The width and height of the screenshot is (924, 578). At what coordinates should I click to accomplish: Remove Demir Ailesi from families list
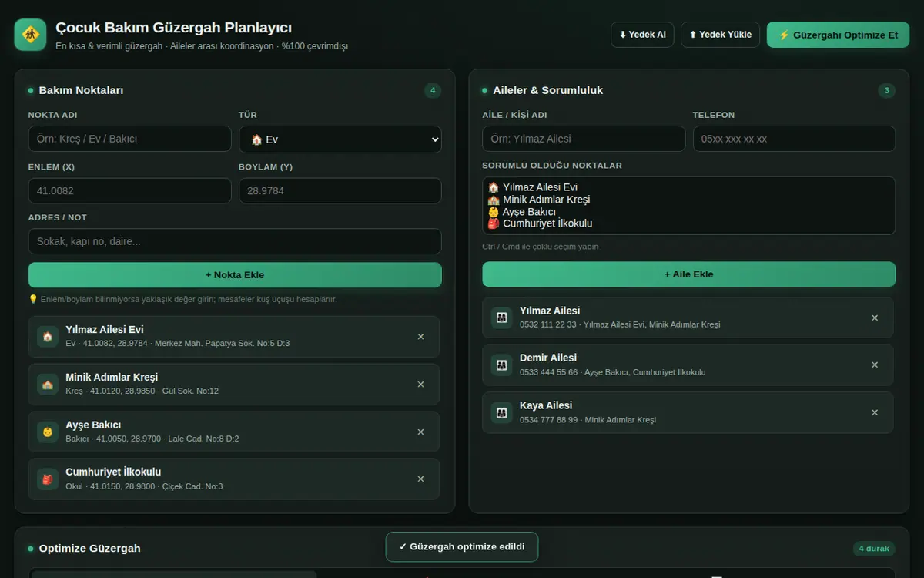coord(875,365)
